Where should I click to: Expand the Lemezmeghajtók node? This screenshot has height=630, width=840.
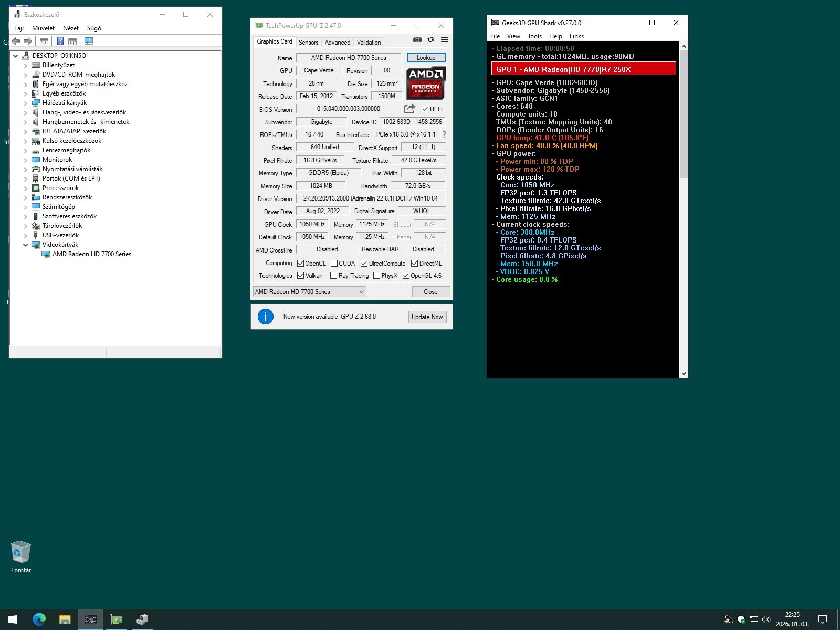click(25, 150)
